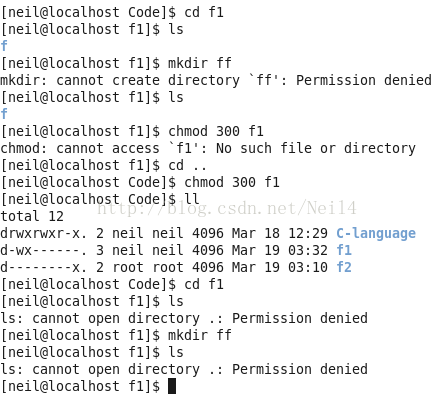Click the first blue 'f' listing output
The width and height of the screenshot is (435, 394).
tap(4, 46)
